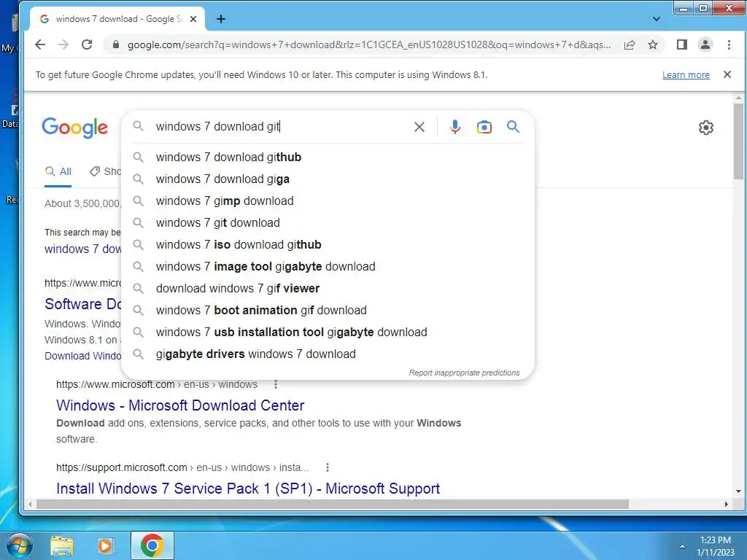Viewport: 747px width, 560px height.
Task: Open the Chrome side panel icon
Action: 682,44
